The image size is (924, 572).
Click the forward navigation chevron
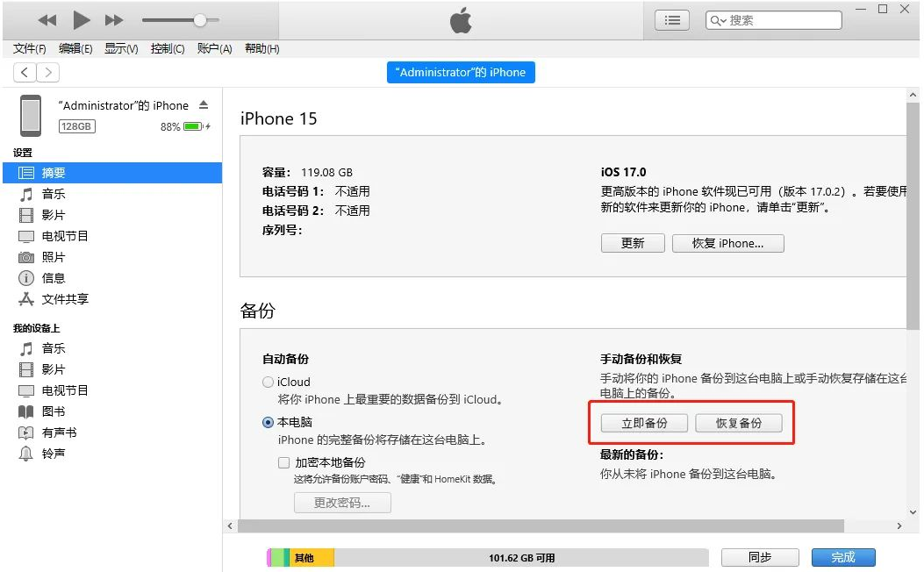[47, 72]
